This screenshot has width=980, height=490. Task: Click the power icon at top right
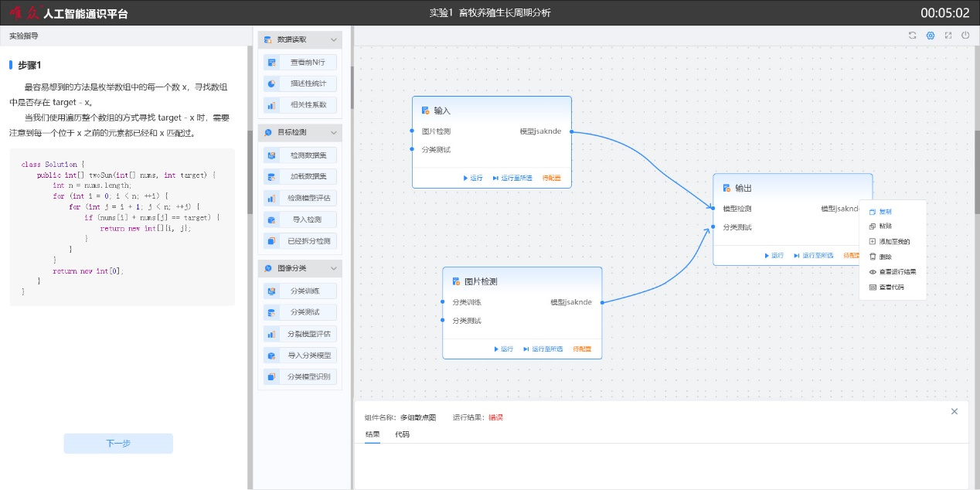(965, 36)
